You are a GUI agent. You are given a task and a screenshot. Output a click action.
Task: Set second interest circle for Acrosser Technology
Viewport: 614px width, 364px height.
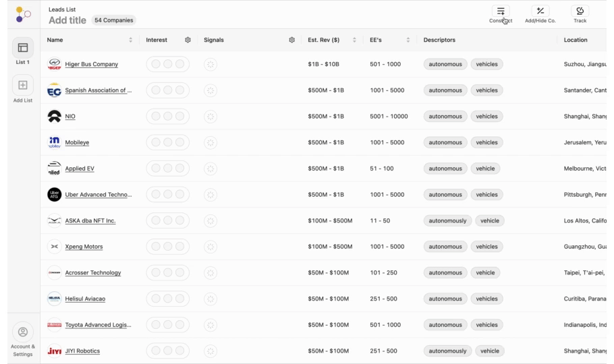coord(167,272)
